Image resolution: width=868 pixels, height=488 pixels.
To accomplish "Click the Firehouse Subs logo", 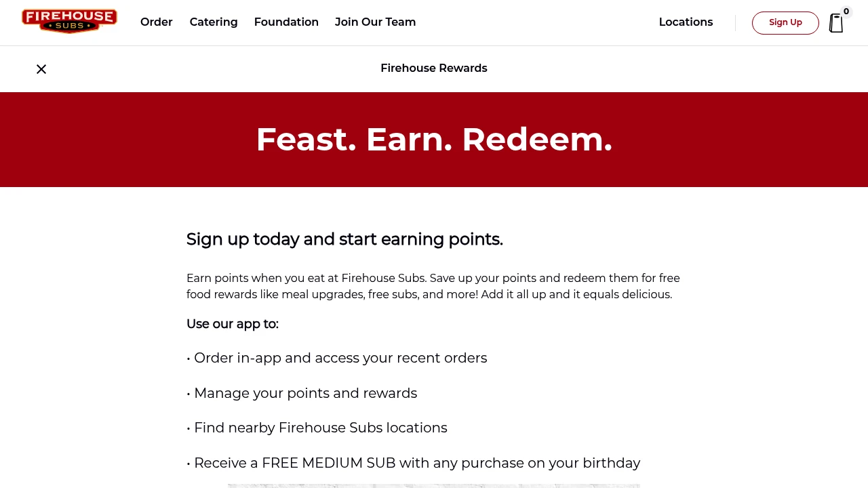I will [x=68, y=21].
